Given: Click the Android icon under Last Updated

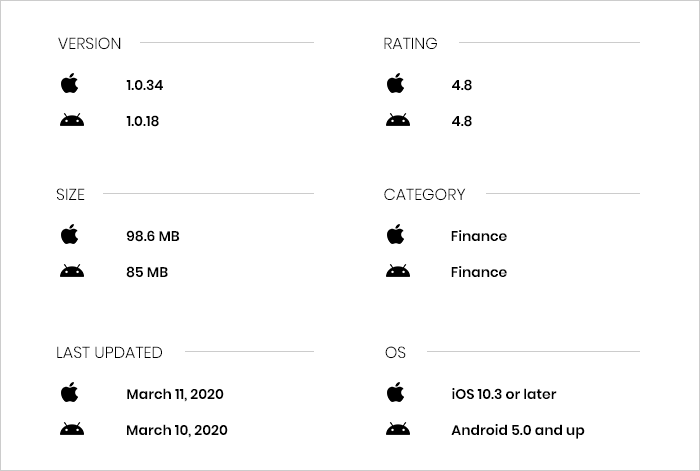Looking at the screenshot, I should [x=71, y=430].
